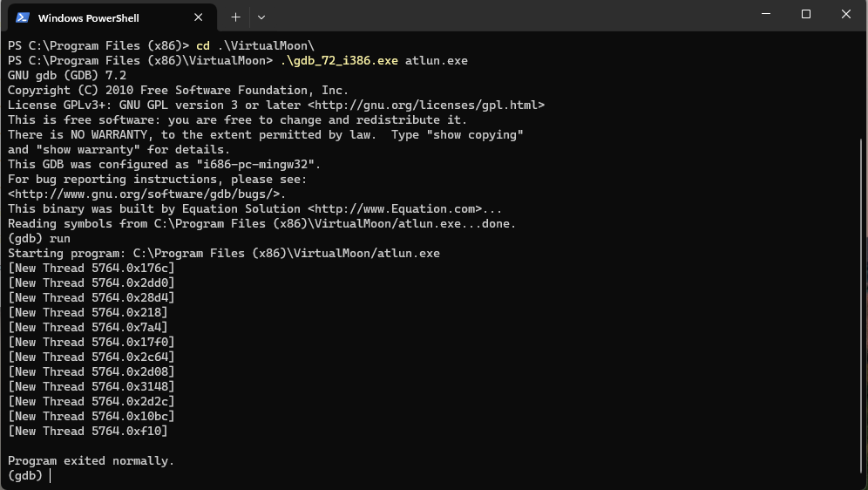This screenshot has height=490, width=868.
Task: Click thread line 5764.0x7a4
Action: pyautogui.click(x=87, y=328)
